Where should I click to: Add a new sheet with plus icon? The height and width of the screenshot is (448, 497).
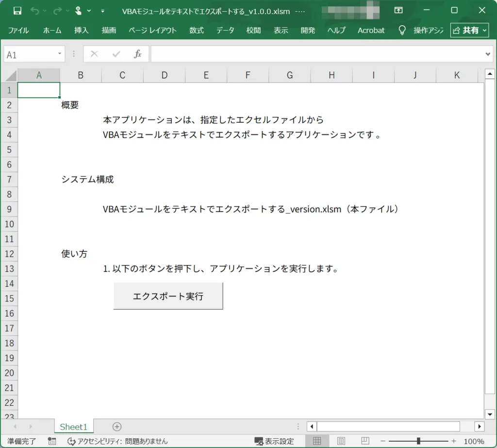point(116,427)
